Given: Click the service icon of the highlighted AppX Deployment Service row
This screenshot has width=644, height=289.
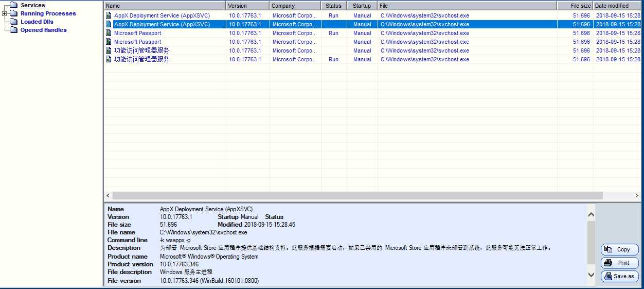Looking at the screenshot, I should 109,24.
